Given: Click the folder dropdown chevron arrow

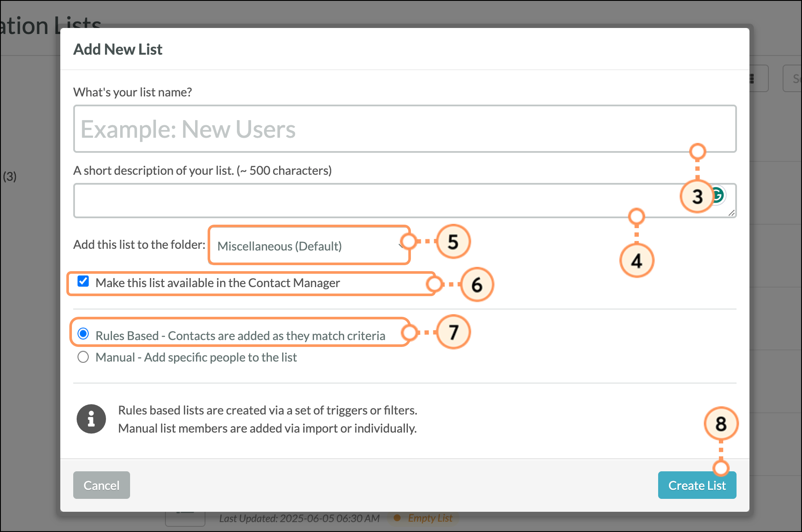Looking at the screenshot, I should pyautogui.click(x=401, y=246).
